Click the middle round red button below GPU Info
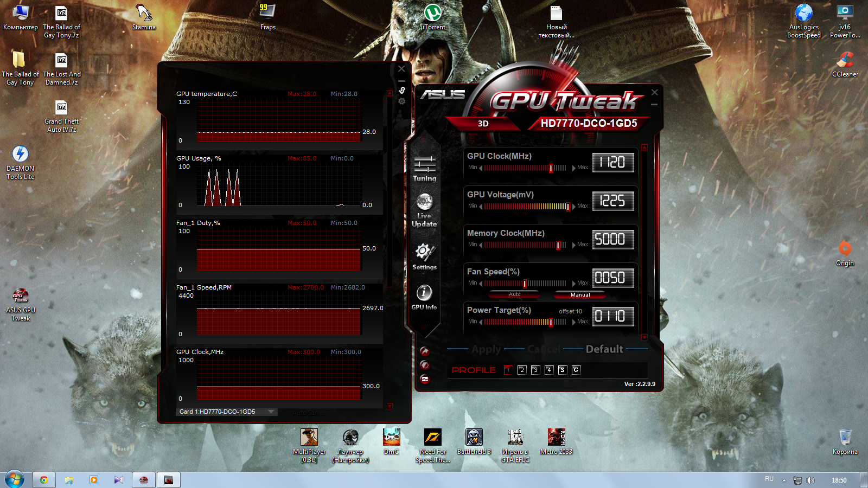The image size is (868, 488). click(425, 365)
